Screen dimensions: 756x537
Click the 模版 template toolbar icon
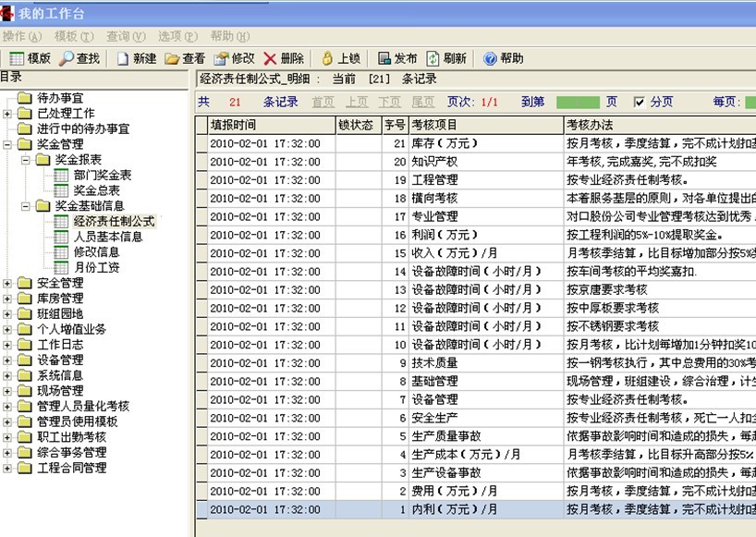point(17,58)
